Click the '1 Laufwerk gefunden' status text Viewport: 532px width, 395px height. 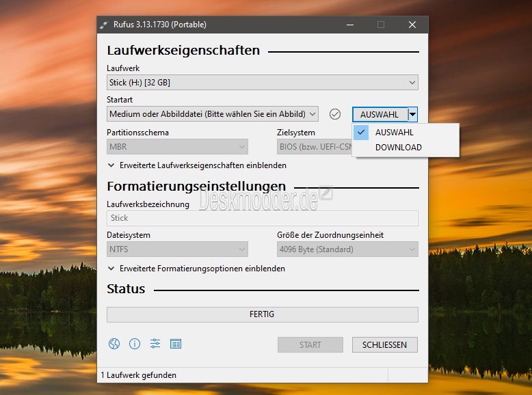[138, 375]
